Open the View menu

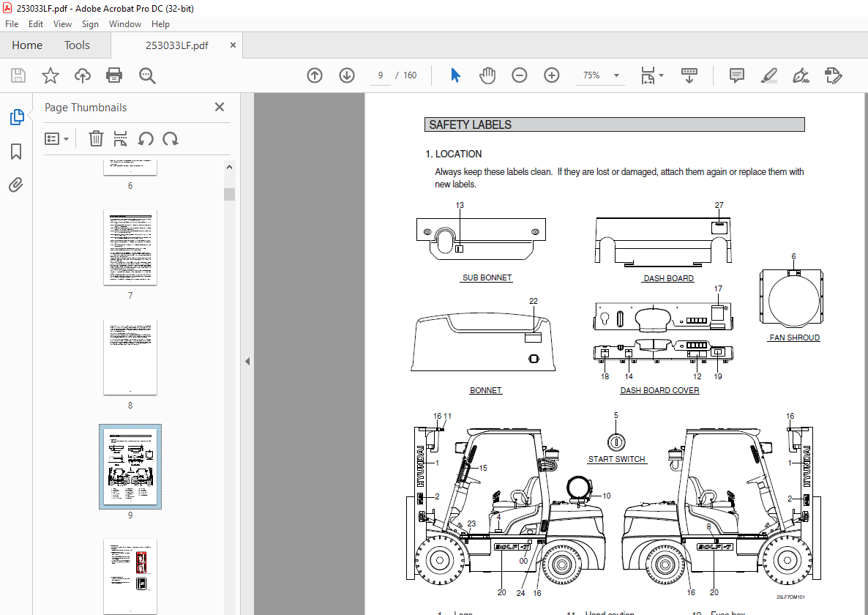(x=62, y=24)
